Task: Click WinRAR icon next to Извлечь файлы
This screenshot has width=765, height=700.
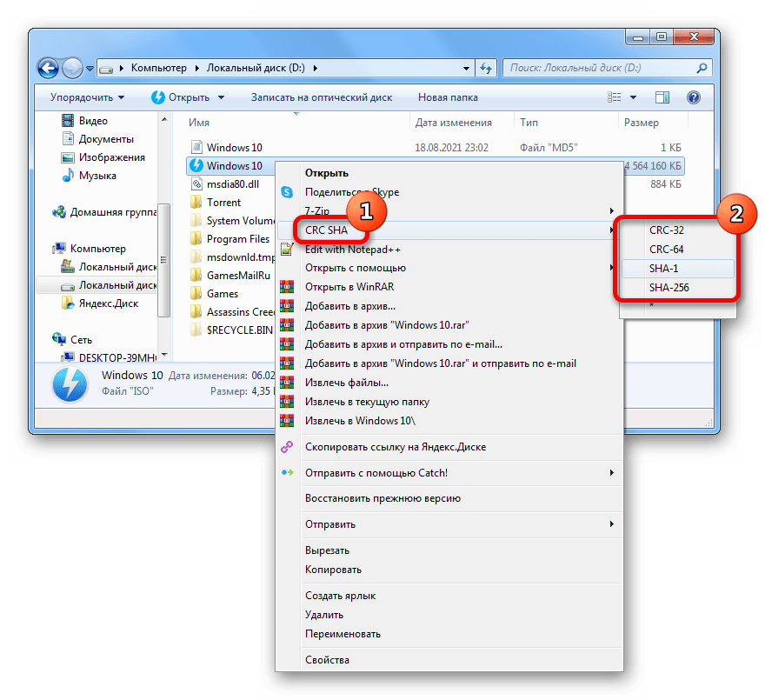Action: (287, 383)
